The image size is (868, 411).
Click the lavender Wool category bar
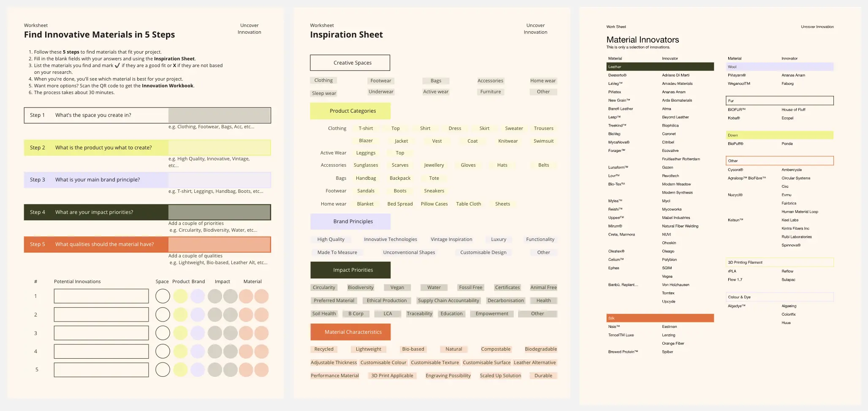point(780,67)
